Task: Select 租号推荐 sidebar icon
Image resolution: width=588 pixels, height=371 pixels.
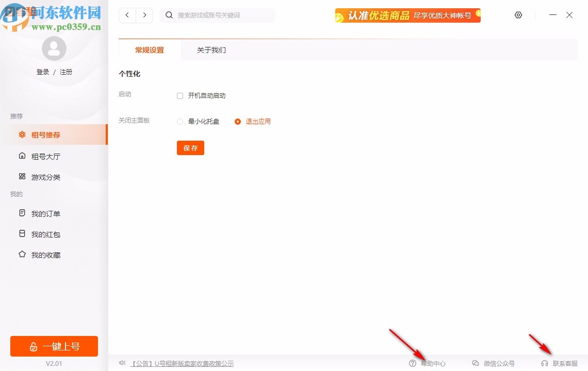Action: coord(22,134)
